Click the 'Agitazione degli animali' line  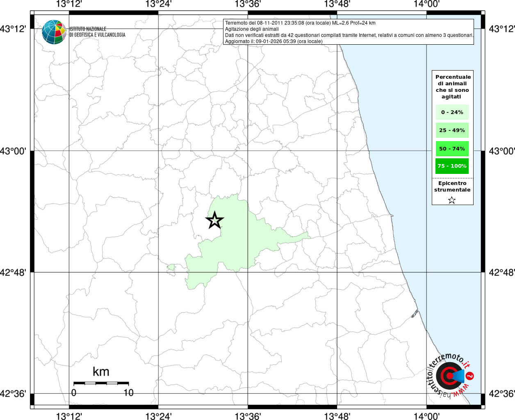(x=252, y=29)
